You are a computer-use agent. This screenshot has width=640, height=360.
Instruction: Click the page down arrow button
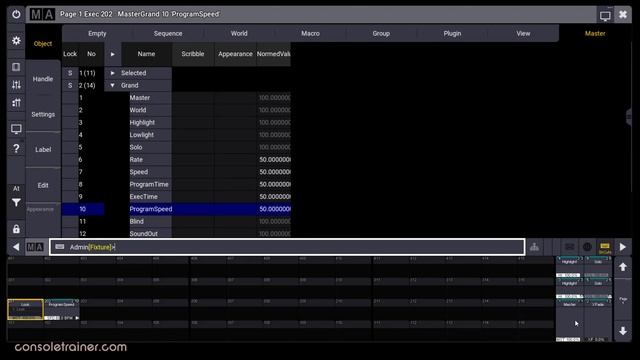click(623, 331)
